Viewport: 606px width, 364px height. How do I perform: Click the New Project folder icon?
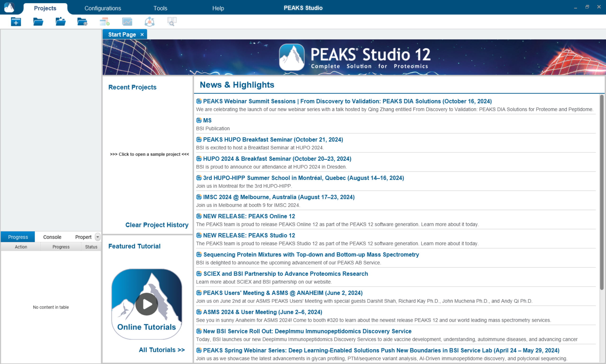[x=16, y=22]
